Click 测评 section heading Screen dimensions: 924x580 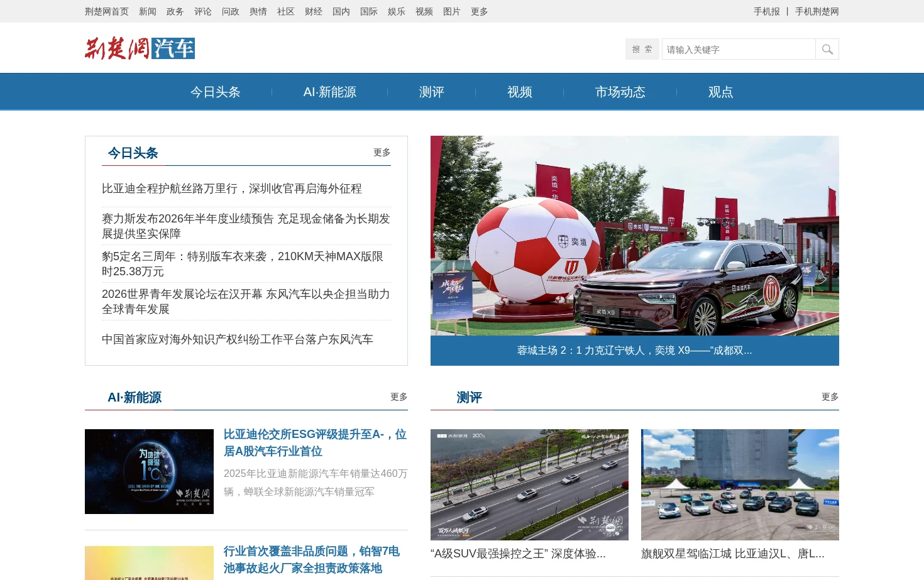pos(470,397)
